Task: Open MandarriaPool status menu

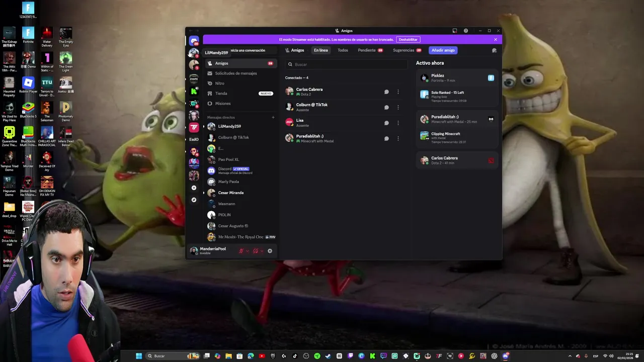Action: [208, 250]
